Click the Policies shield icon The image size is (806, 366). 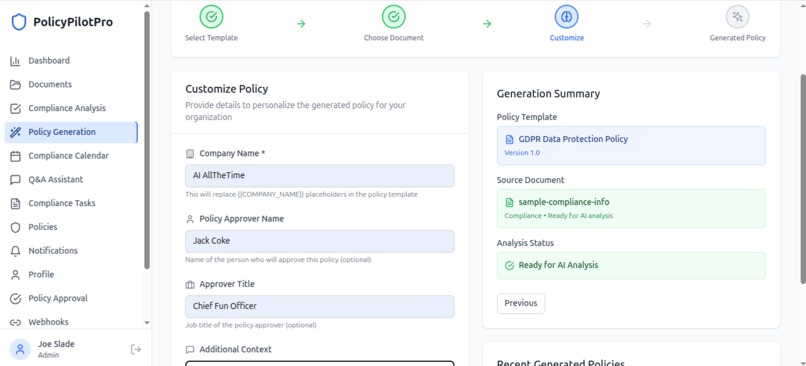click(x=15, y=227)
